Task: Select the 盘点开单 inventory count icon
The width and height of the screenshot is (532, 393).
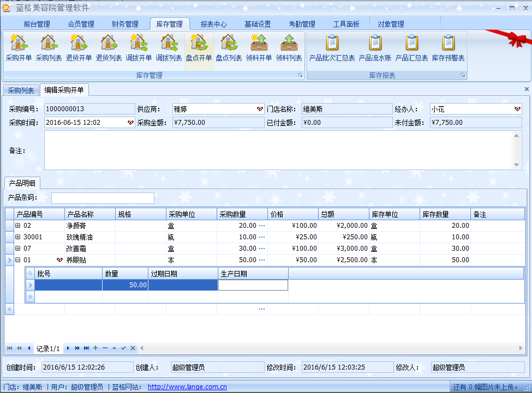Action: (199, 47)
